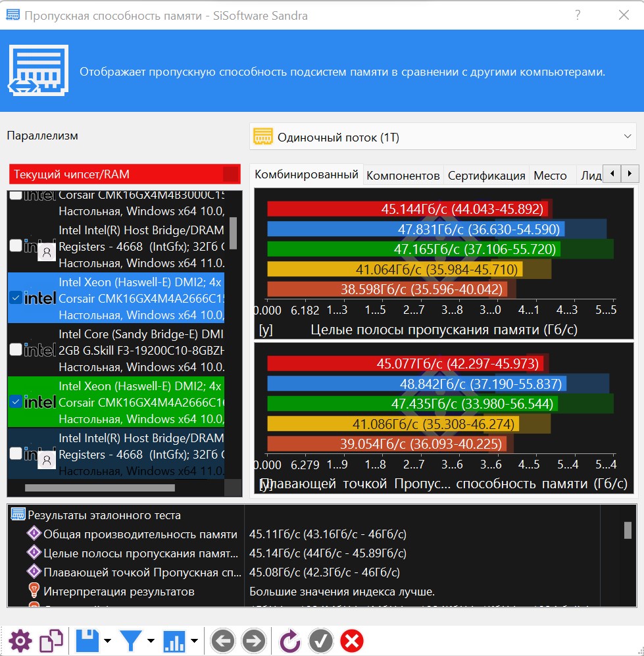This screenshot has height=656, width=644.
Task: Confirm with the checkmark button
Action: point(321,641)
